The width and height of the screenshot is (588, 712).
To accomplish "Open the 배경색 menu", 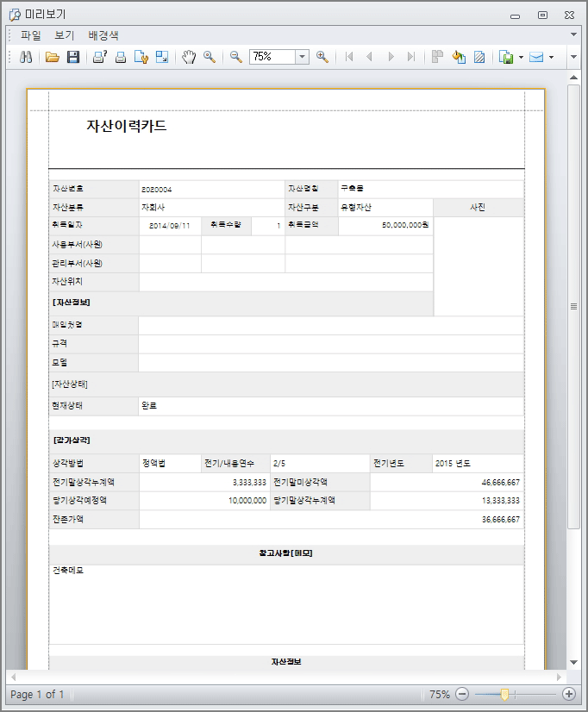I will (103, 35).
